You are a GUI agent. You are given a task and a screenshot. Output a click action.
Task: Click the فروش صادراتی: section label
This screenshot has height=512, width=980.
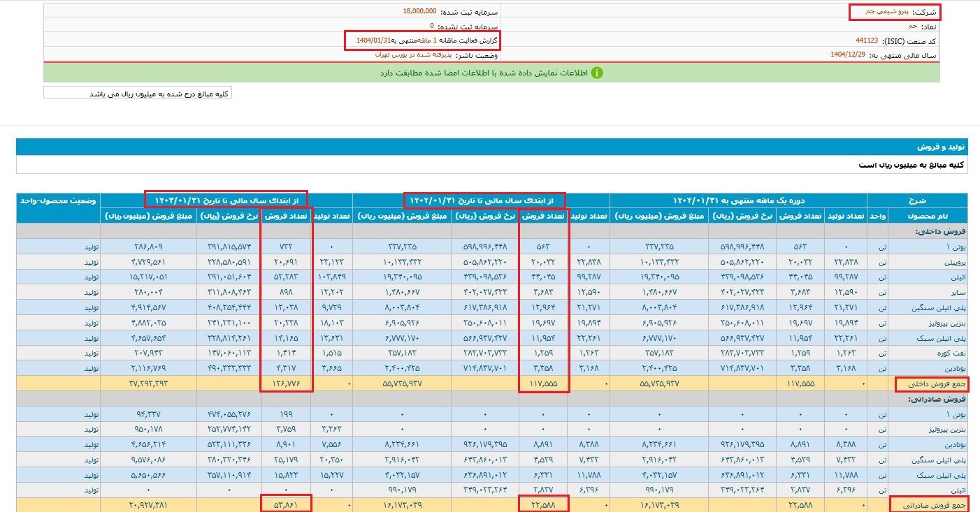[x=936, y=399]
